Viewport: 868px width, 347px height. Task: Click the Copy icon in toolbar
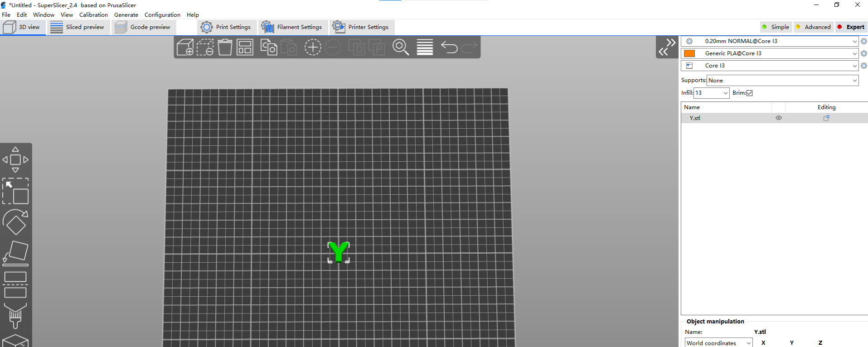click(x=269, y=47)
